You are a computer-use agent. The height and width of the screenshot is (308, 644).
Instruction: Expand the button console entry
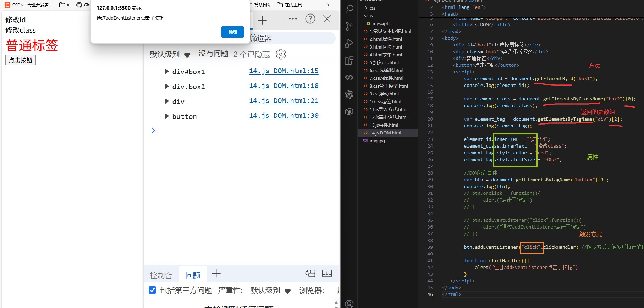166,116
